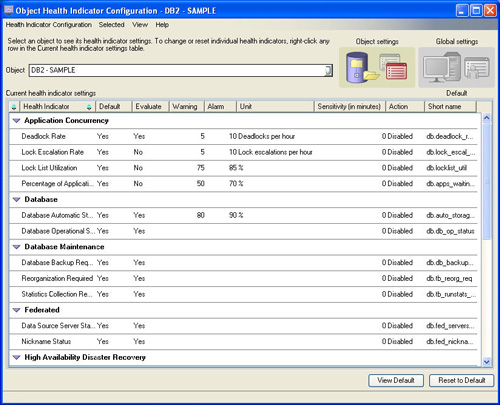The width and height of the screenshot is (500, 405).
Task: Click Sensitivity (in minutes) column header
Action: click(x=350, y=107)
